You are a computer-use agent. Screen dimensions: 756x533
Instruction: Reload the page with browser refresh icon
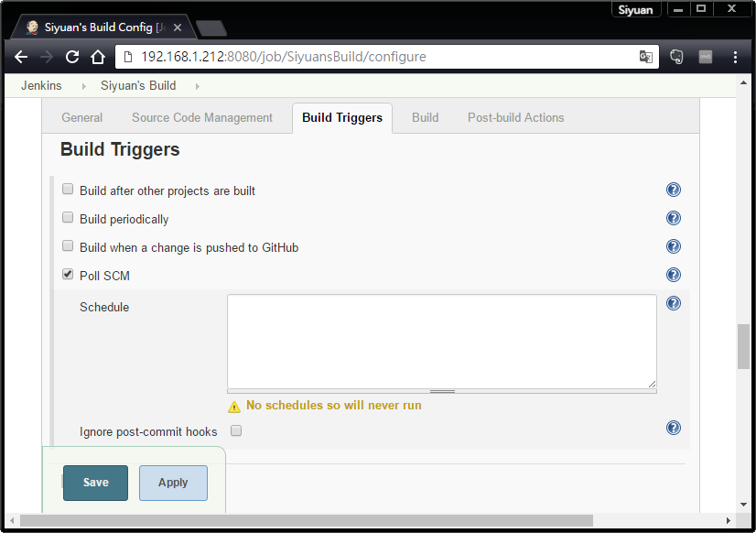point(71,57)
